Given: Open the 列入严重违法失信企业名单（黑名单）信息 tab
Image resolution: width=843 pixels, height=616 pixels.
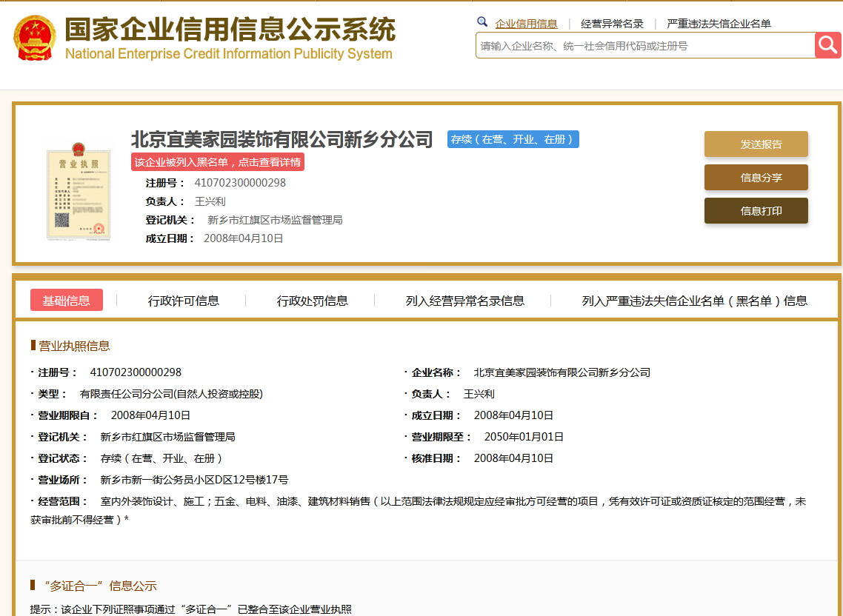Looking at the screenshot, I should [x=695, y=301].
